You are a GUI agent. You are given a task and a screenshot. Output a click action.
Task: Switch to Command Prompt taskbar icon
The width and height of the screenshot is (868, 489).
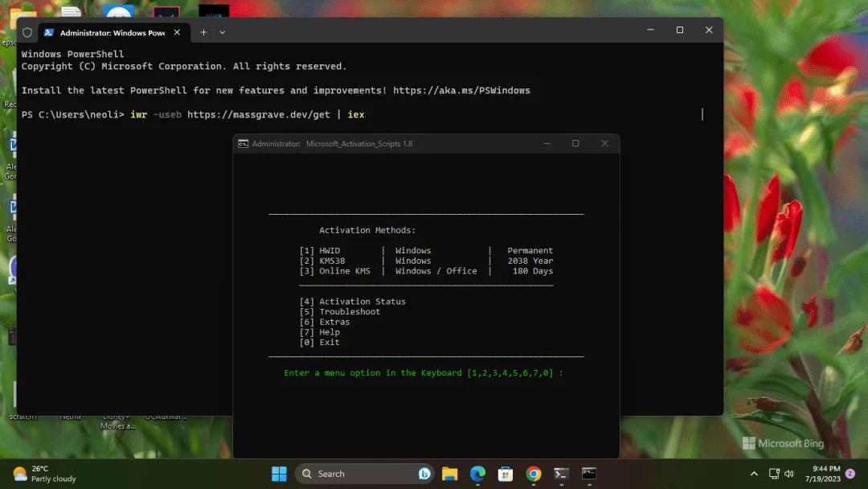coord(589,474)
